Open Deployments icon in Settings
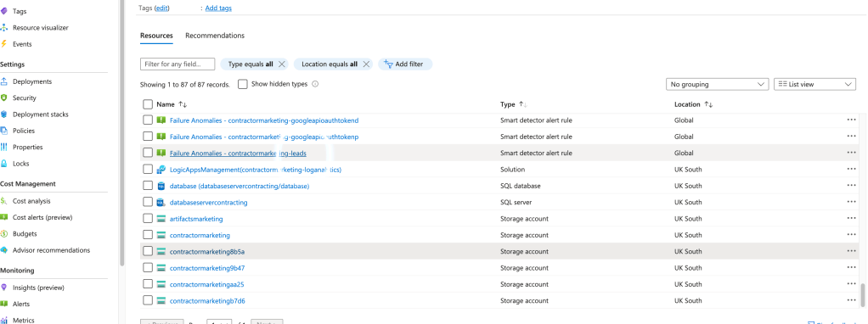Viewport: 868px width, 324px height. click(x=4, y=81)
